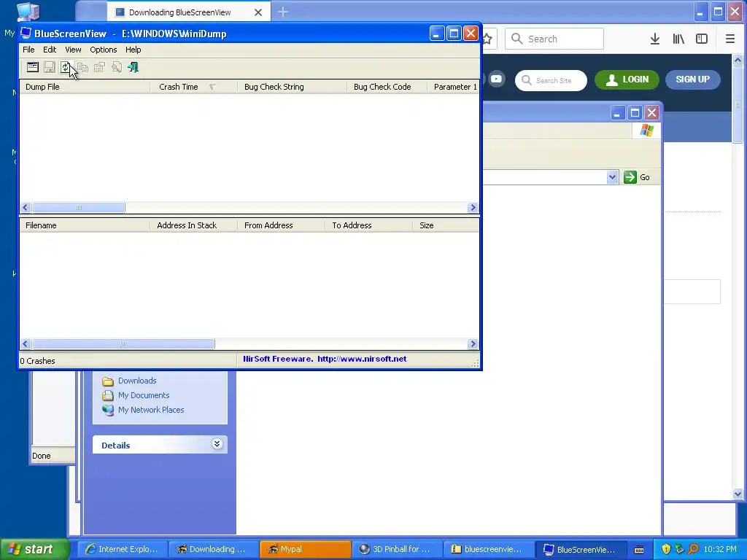The height and width of the screenshot is (560, 747).
Task: Sort by Bug Check Code column
Action: click(x=387, y=87)
